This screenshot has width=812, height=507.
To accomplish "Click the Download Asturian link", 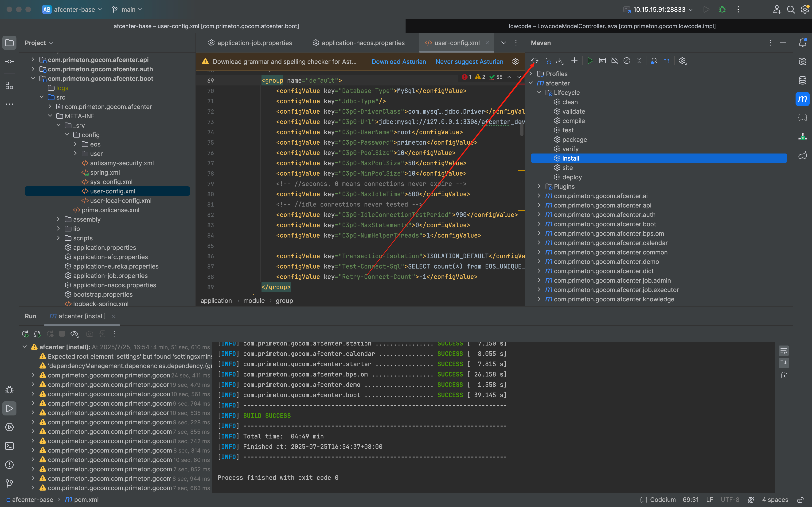I will pyautogui.click(x=399, y=62).
